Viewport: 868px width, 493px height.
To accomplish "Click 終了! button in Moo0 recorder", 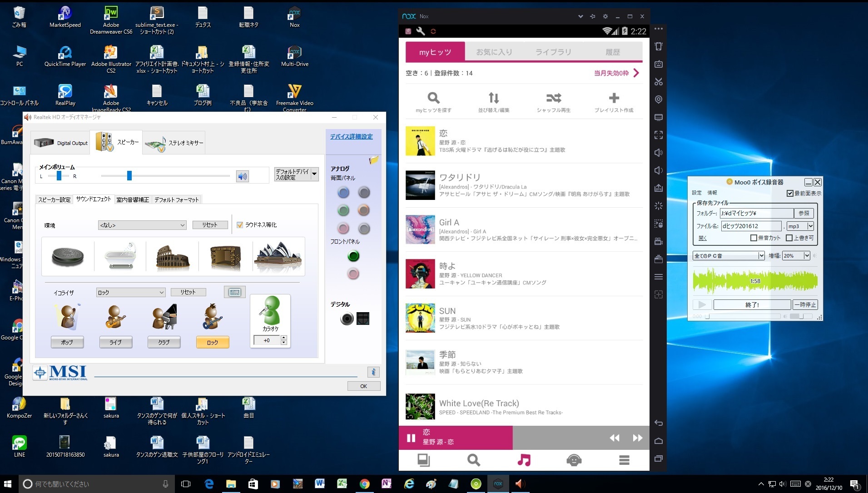I will pos(752,304).
